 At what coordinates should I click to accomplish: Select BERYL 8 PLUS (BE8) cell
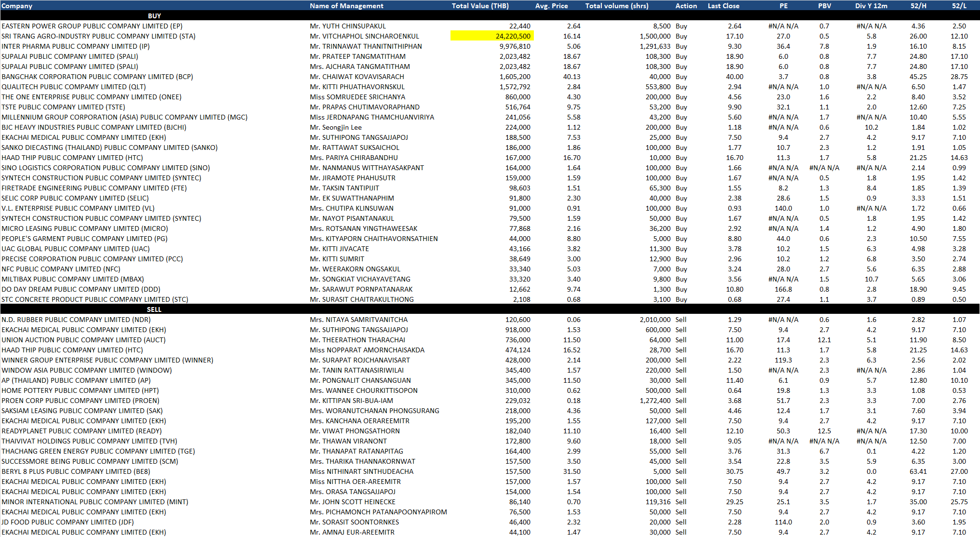(x=76, y=471)
